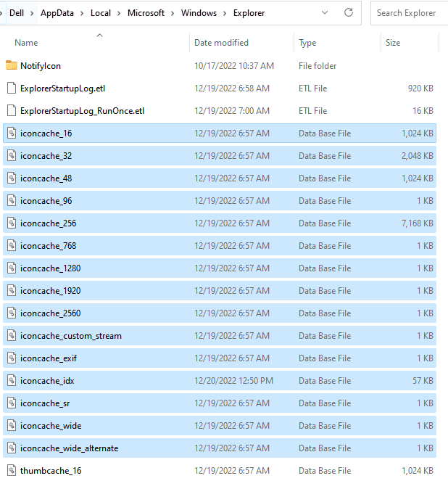Select the ExplorerStartupLog_RunOnce.etl file
The height and width of the screenshot is (481, 448).
[x=82, y=111]
